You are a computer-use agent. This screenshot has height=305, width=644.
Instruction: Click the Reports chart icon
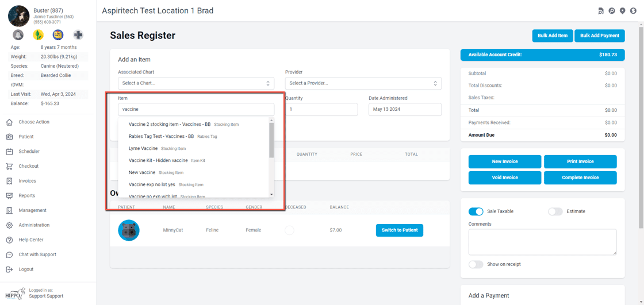coord(9,196)
